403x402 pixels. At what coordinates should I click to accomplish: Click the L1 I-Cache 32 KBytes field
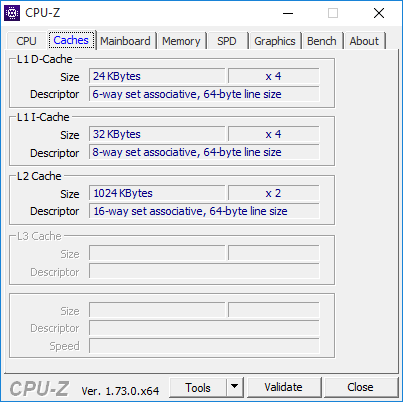click(157, 134)
